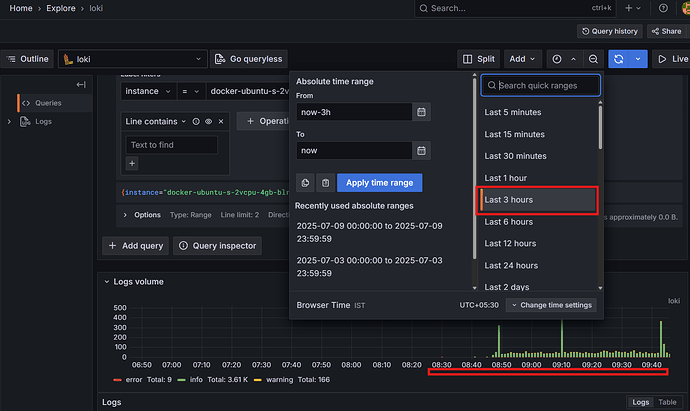Click the Share button
This screenshot has height=411, width=690.
667,31
